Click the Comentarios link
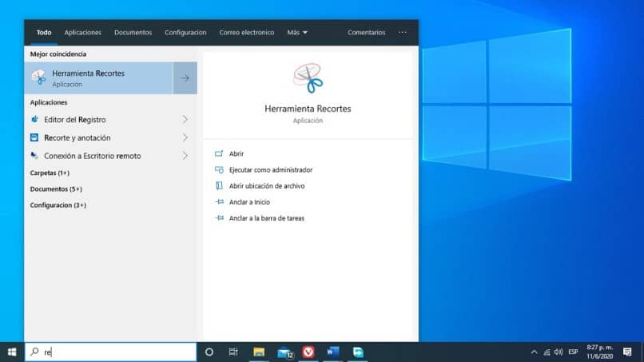The width and height of the screenshot is (644, 362). (367, 33)
